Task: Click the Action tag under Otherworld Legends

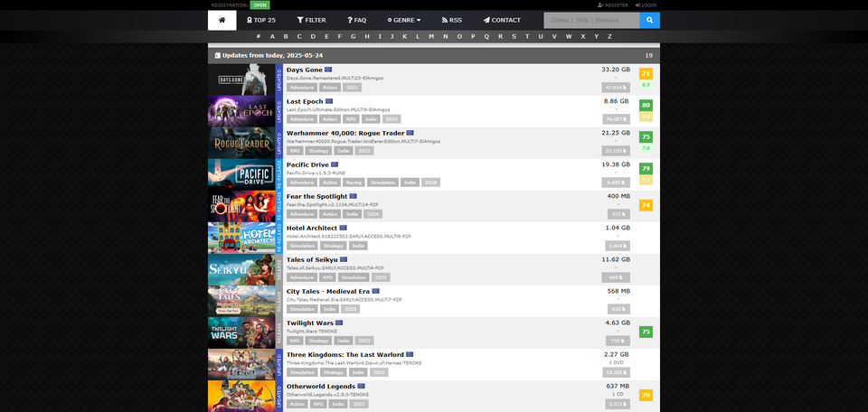Action: [x=297, y=404]
